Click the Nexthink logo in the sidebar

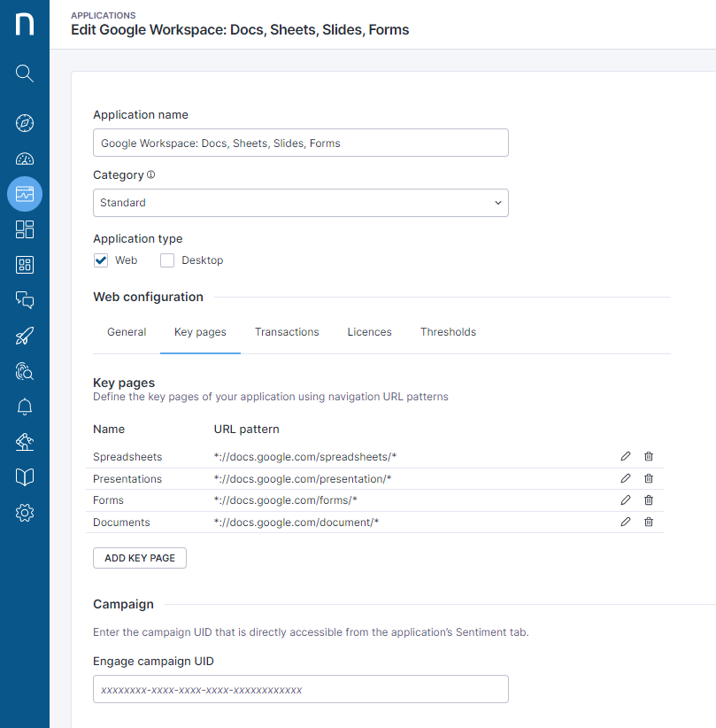[x=25, y=24]
